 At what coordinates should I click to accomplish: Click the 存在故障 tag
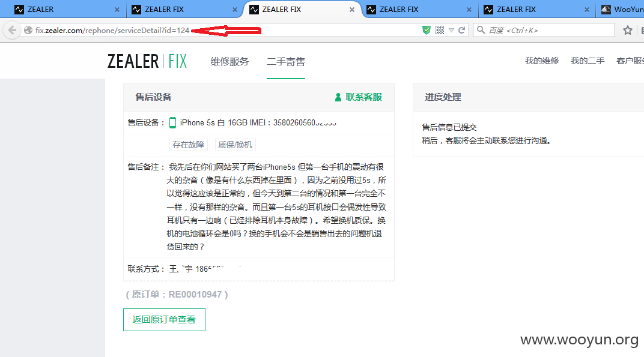coord(188,145)
